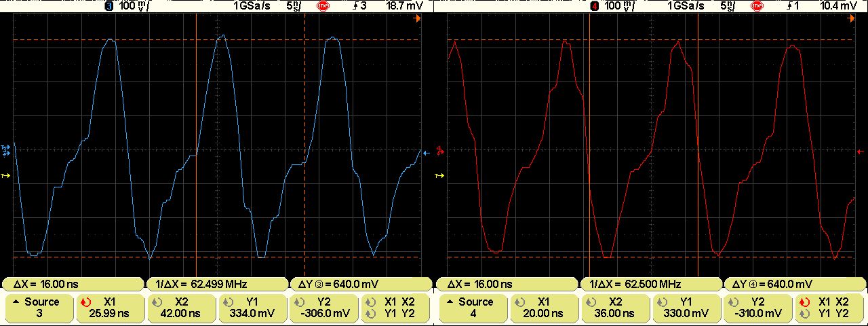
Task: Click the 18.7 mV trigger level value
Action: (x=403, y=6)
